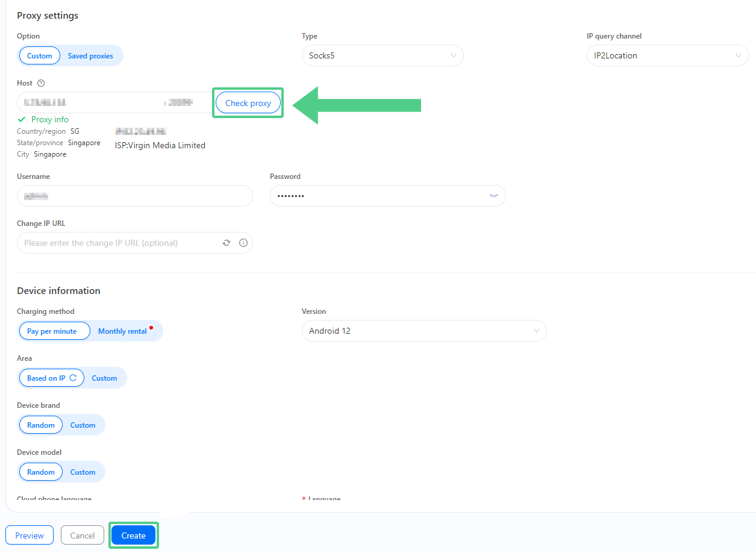Open the info icon beside Change IP URL
Image resolution: width=756 pixels, height=553 pixels.
point(243,243)
